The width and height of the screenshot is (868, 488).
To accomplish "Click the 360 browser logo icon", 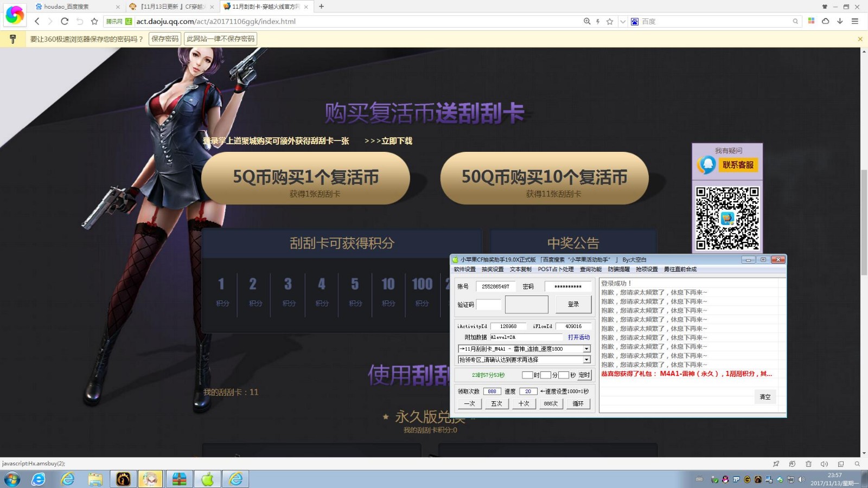I will [15, 15].
